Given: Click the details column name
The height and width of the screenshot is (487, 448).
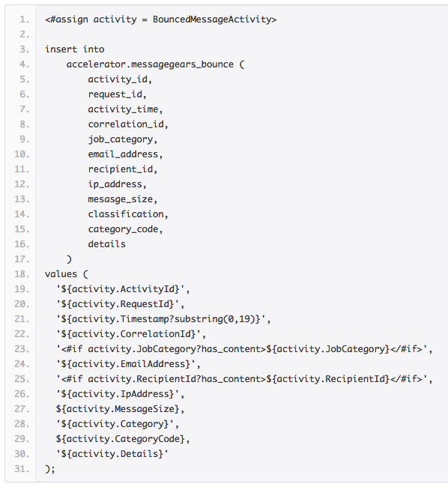Looking at the screenshot, I should [x=106, y=244].
